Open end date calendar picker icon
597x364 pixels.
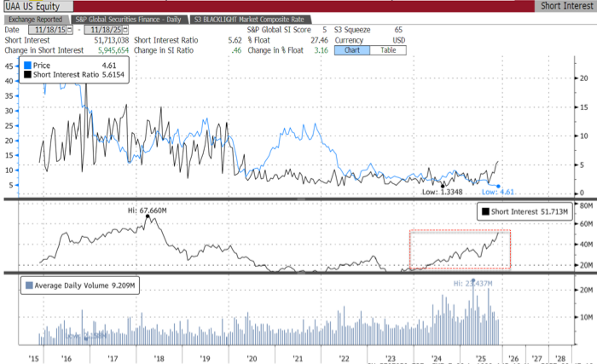click(x=125, y=29)
